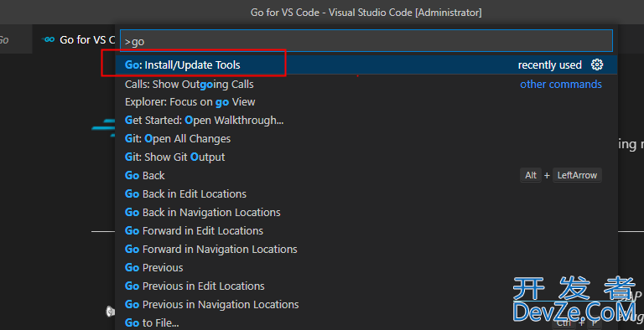Choose Go Previous in Edit Locations

(x=366, y=286)
